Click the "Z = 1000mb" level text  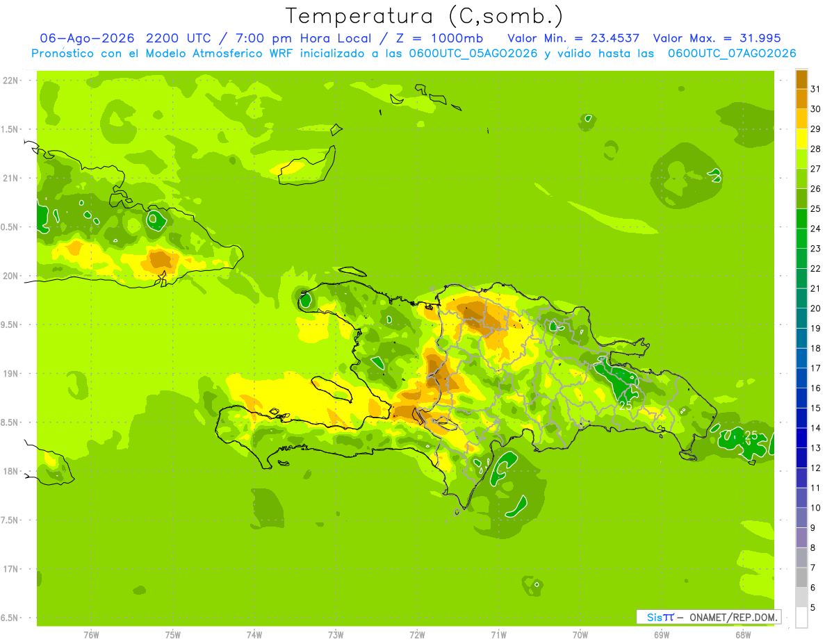click(x=439, y=38)
